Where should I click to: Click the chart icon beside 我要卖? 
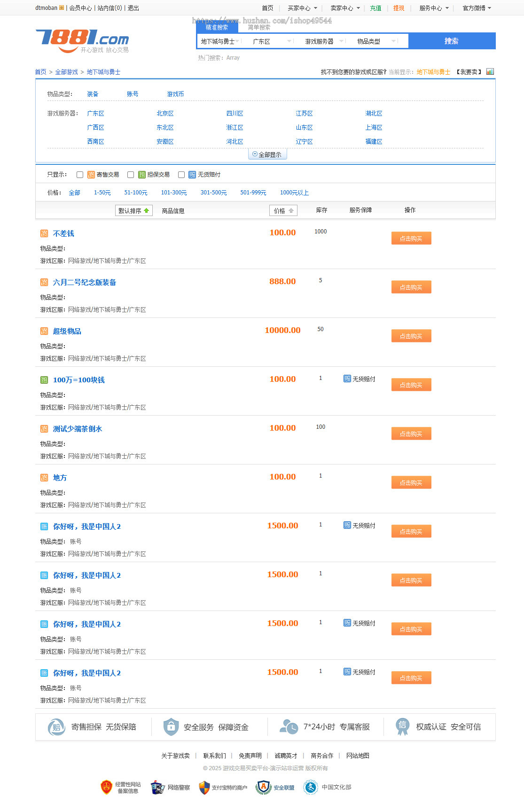490,72
